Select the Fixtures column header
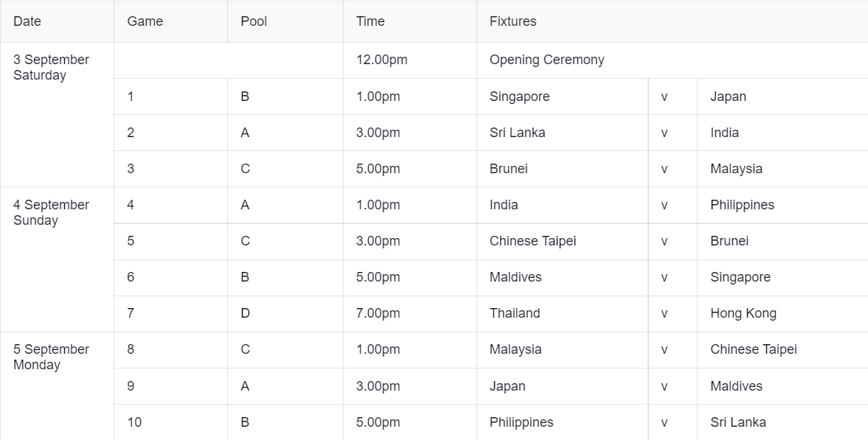This screenshot has height=440, width=868. point(513,21)
